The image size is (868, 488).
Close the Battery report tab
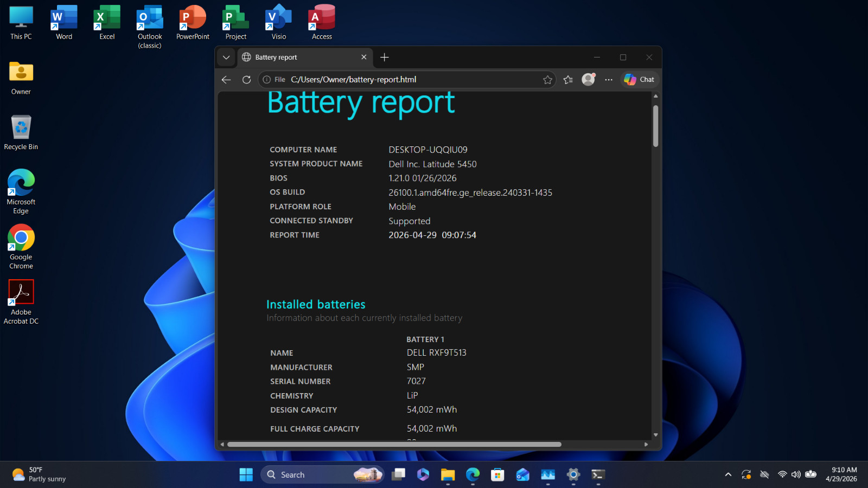coord(364,57)
